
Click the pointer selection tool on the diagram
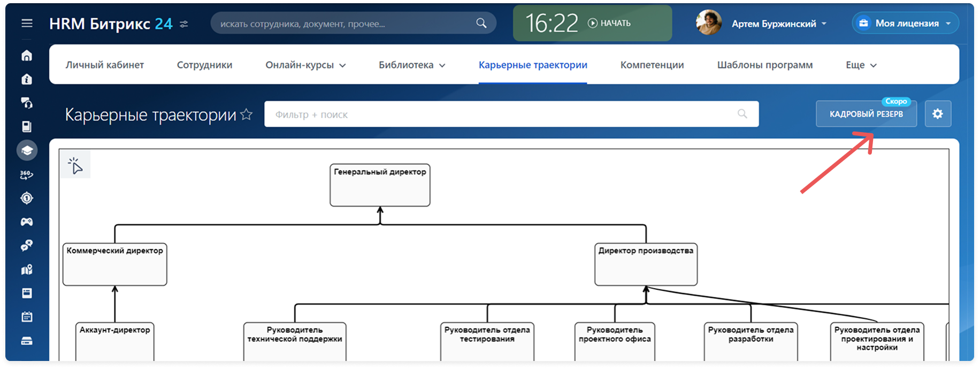point(75,166)
